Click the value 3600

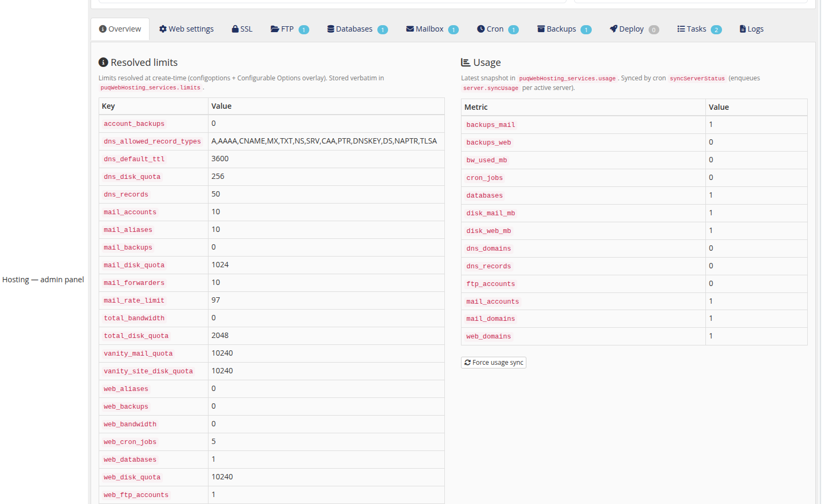[x=220, y=159]
